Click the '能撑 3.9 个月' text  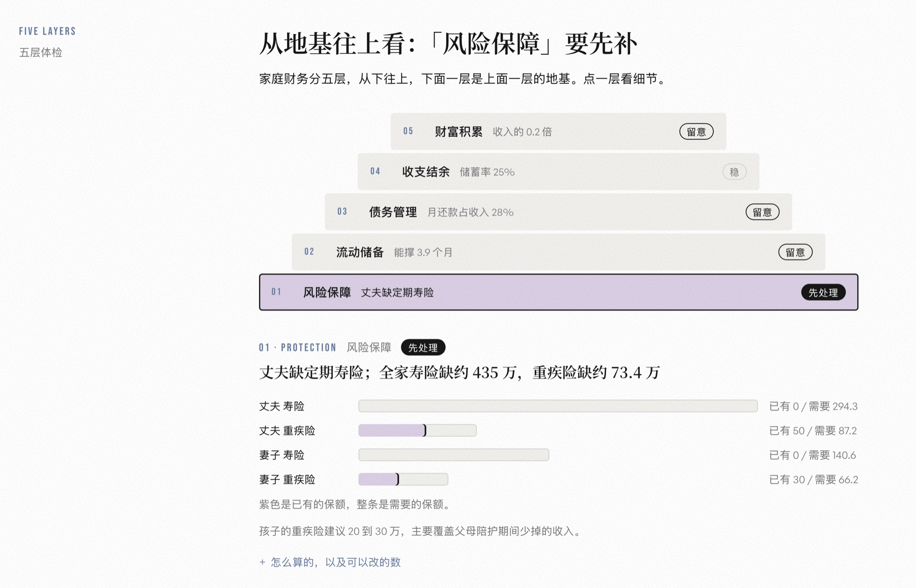[423, 252]
